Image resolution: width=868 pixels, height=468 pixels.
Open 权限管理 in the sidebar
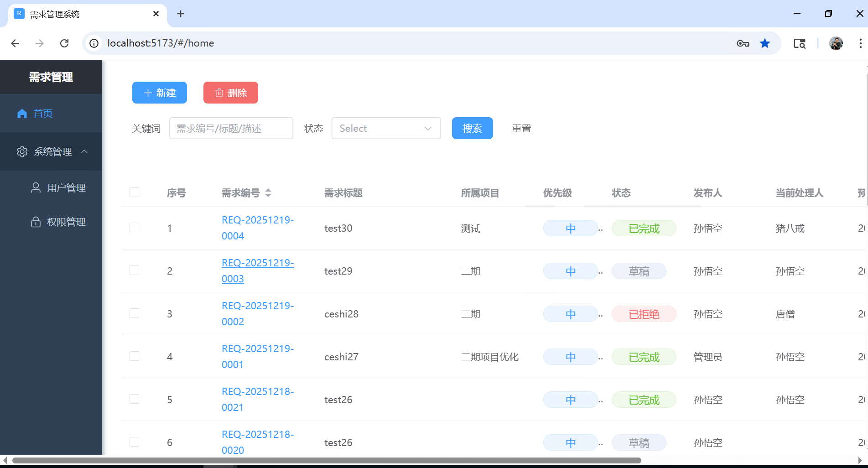pyautogui.click(x=51, y=222)
